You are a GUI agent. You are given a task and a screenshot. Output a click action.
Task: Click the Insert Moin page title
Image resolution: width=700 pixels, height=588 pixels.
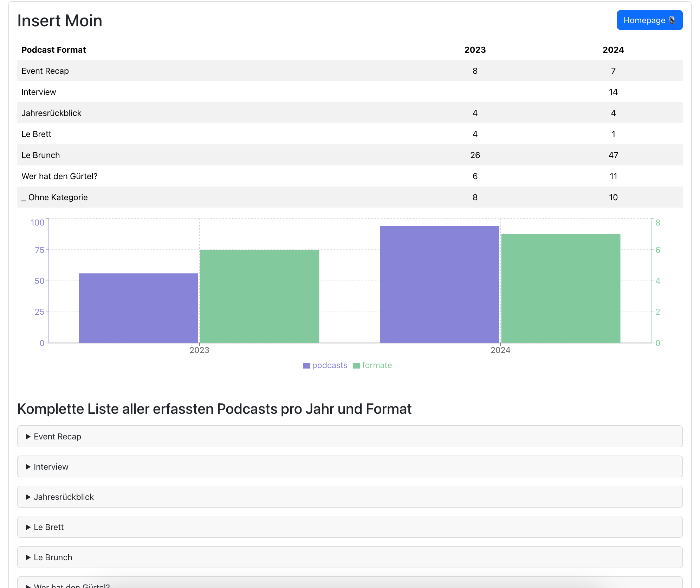60,21
